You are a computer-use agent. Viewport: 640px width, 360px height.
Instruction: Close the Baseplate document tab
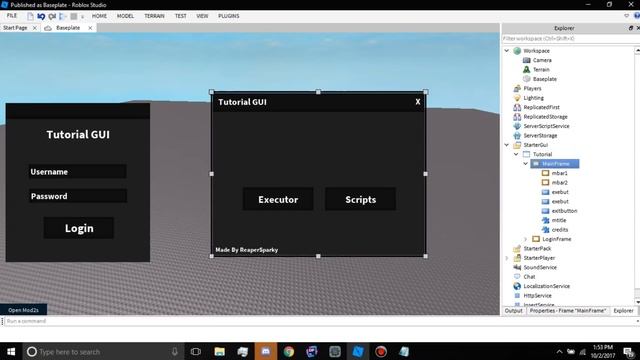pos(90,28)
